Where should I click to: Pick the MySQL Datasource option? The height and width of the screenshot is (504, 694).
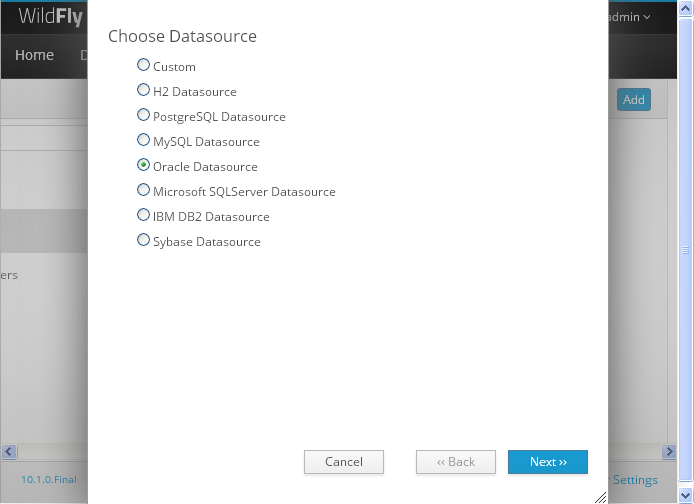[143, 140]
